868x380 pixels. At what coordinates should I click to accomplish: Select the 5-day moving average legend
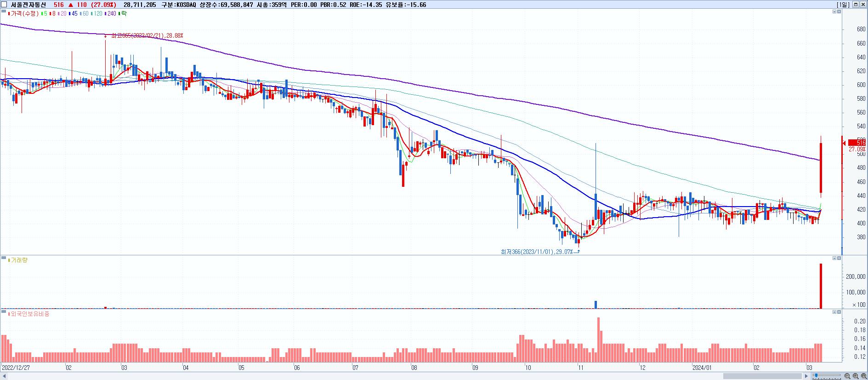tap(44, 13)
